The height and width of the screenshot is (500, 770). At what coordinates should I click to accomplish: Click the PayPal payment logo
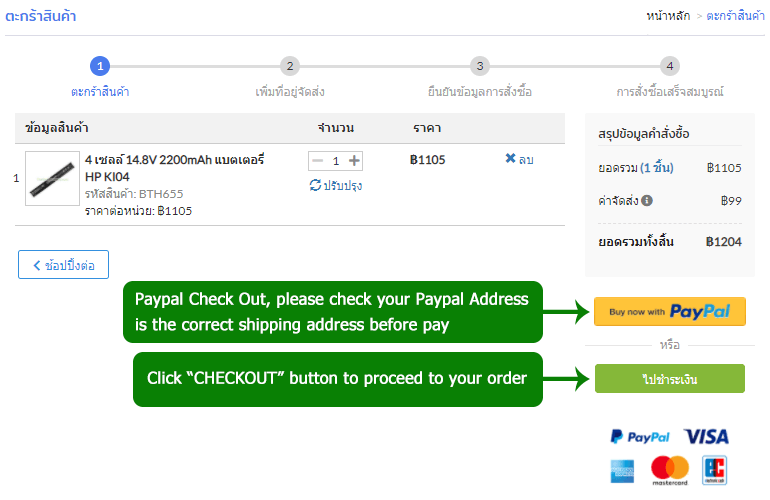point(640,437)
